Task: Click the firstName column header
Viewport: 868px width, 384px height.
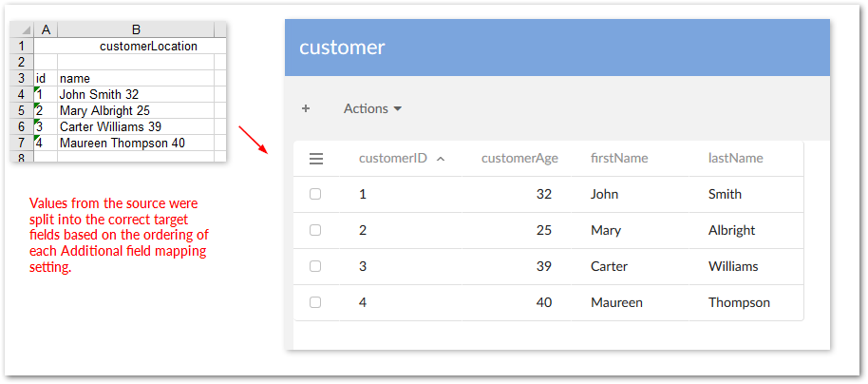Action: (x=619, y=159)
